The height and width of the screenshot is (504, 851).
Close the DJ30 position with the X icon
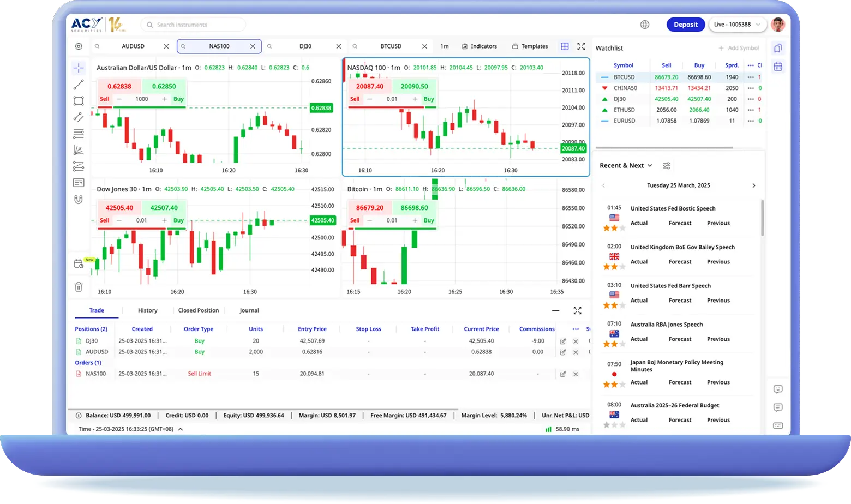pos(576,340)
